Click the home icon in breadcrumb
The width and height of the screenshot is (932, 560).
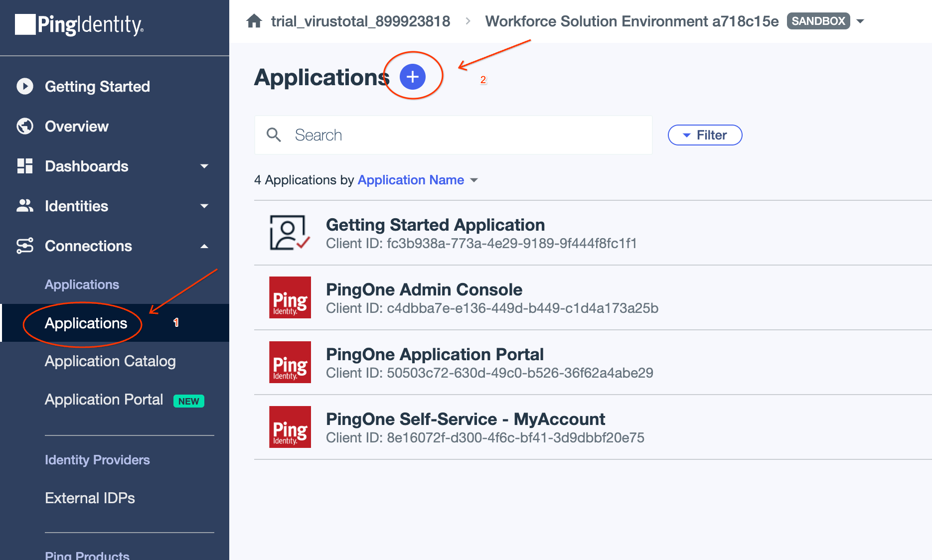(x=254, y=21)
